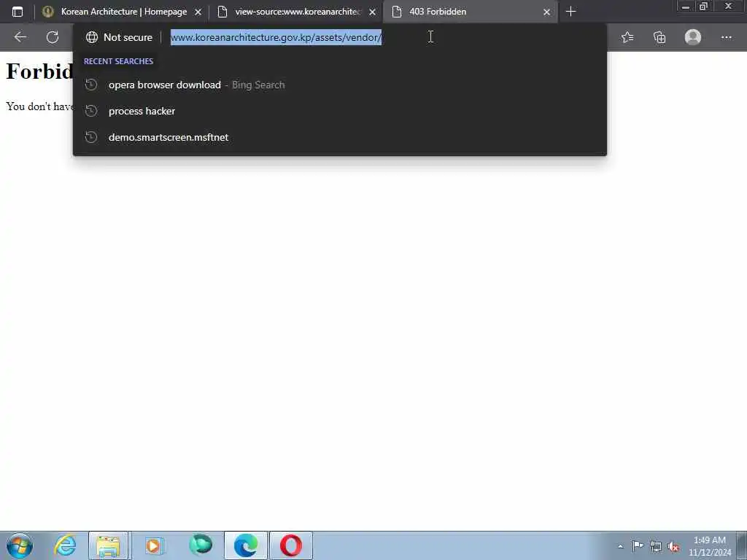Click the RECENT SEARCHES heading
747x560 pixels.
(119, 61)
